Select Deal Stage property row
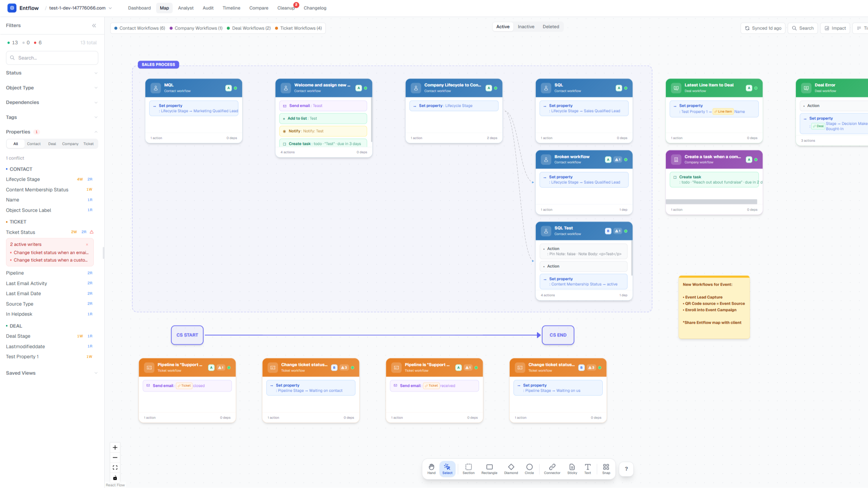 tap(49, 336)
